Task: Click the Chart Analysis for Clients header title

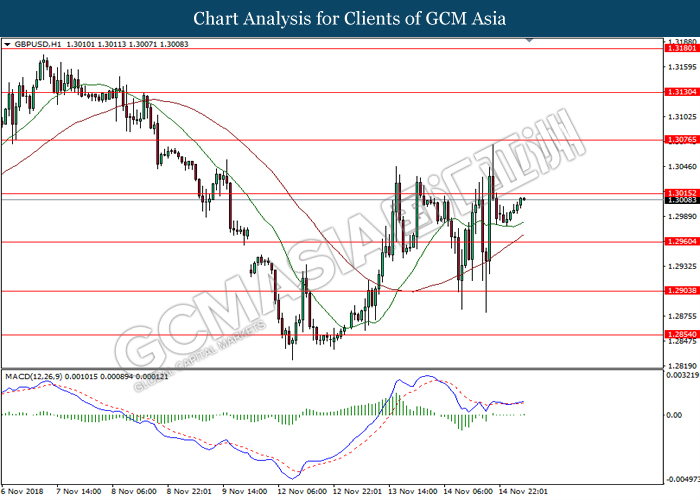Action: coord(350,19)
